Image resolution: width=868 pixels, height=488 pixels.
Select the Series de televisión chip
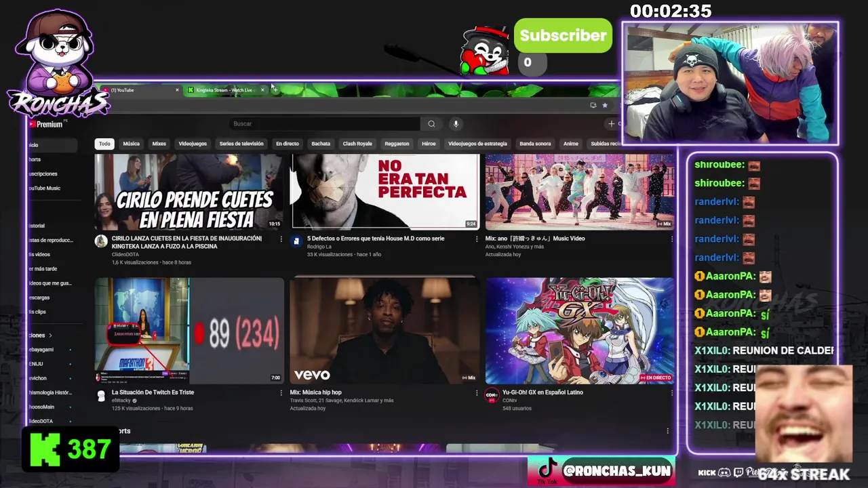click(x=241, y=144)
